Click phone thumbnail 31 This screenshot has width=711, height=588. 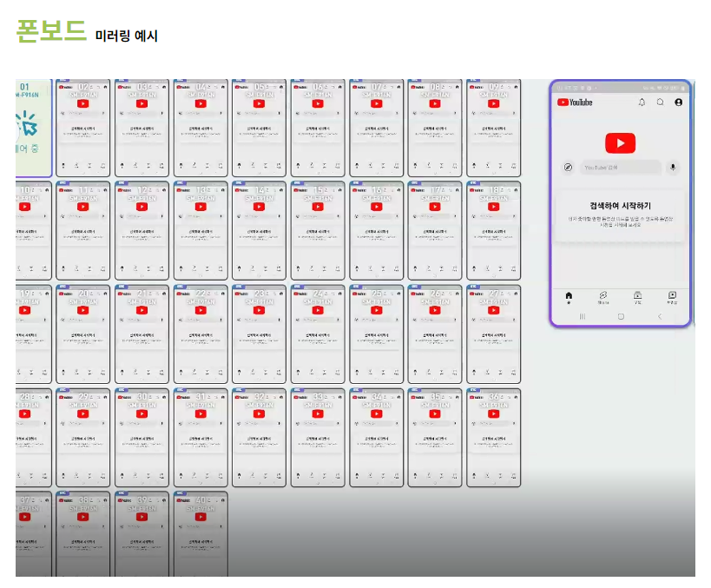[201, 438]
